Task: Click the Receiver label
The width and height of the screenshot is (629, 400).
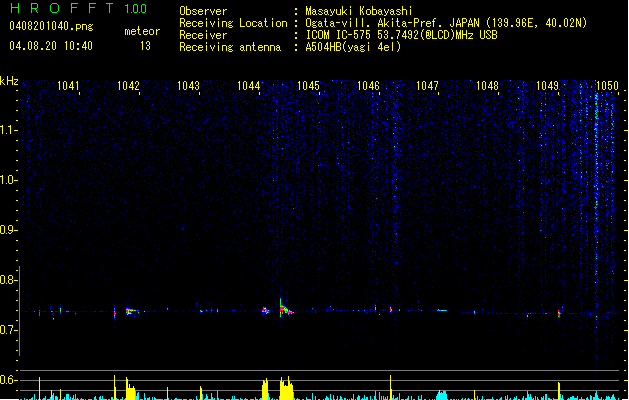Action: coord(203,35)
